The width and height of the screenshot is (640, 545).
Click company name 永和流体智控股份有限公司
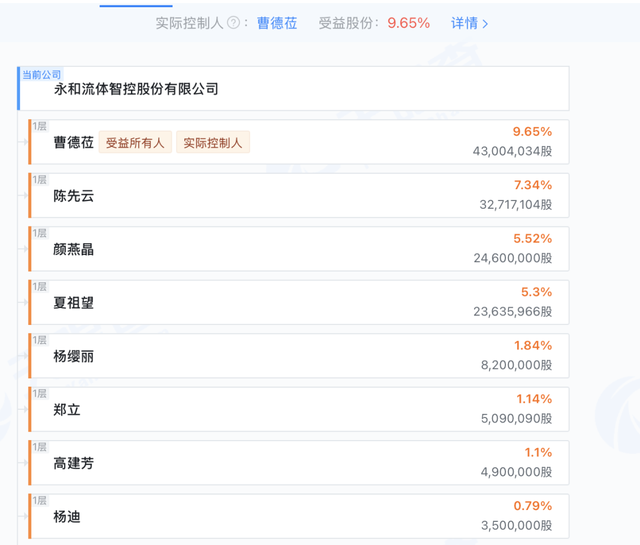(x=136, y=89)
